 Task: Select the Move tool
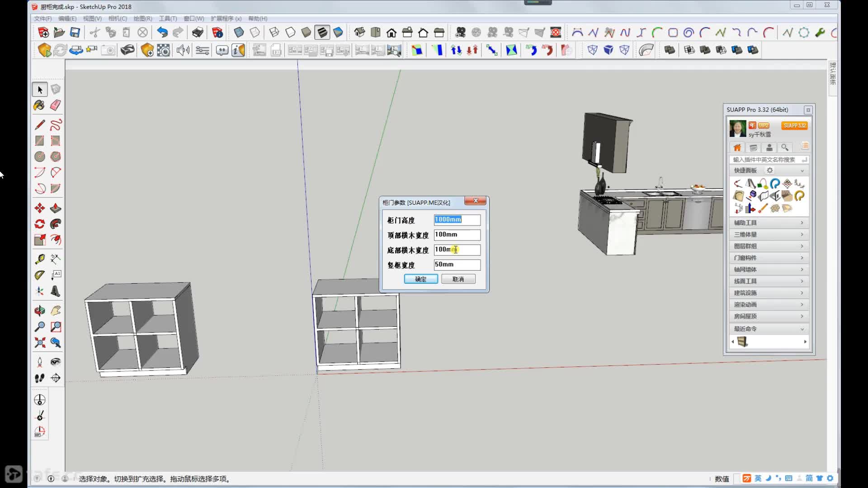39,208
